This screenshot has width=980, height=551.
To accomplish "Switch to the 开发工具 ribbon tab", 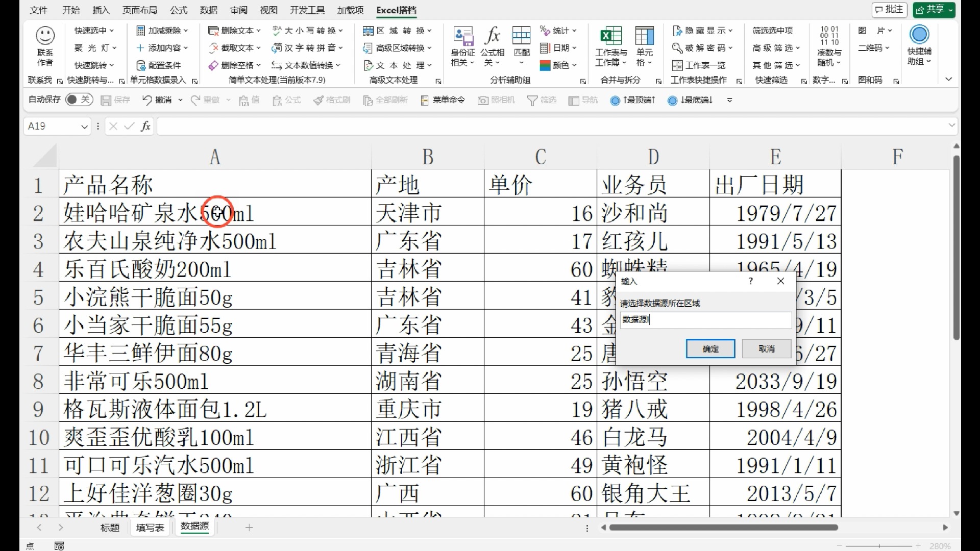I will click(307, 10).
